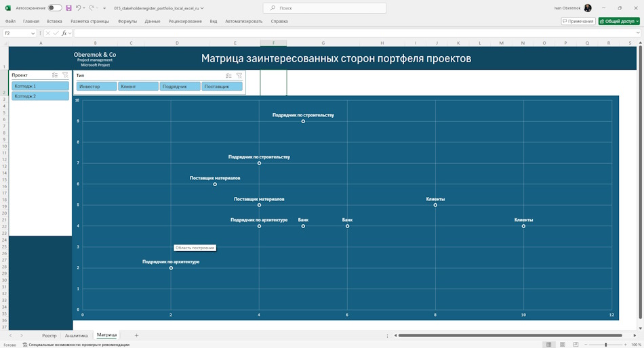Open the Данные ribbon tab
This screenshot has height=348, width=644.
tap(153, 22)
